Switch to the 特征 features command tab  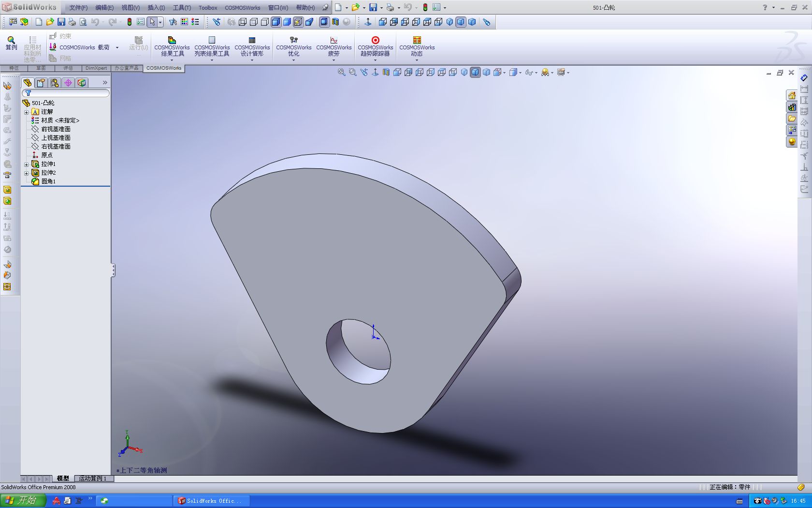(x=14, y=68)
